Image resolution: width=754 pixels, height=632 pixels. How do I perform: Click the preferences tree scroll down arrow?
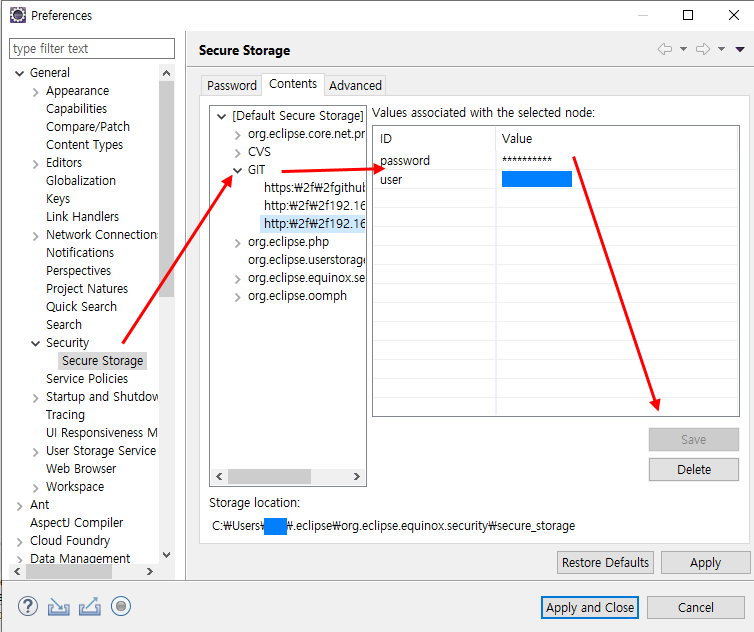[166, 555]
